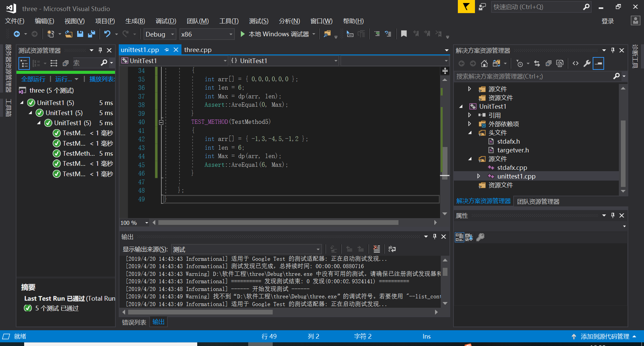Toggle word wrap in the Output panel
The height and width of the screenshot is (346, 644).
click(x=392, y=249)
